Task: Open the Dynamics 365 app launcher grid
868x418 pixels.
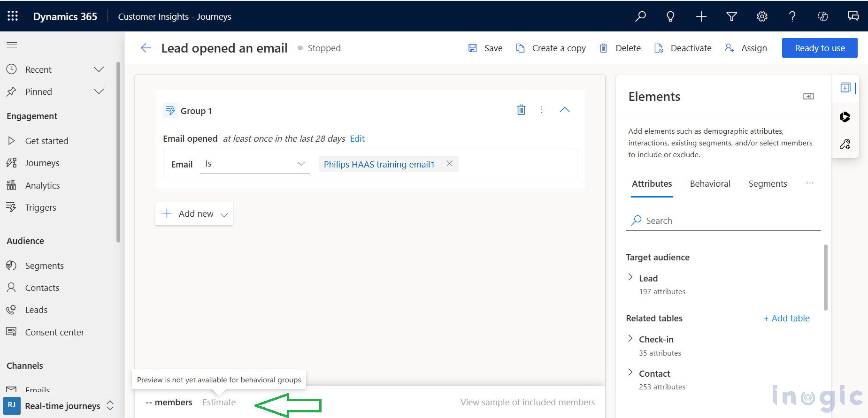Action: point(13,16)
